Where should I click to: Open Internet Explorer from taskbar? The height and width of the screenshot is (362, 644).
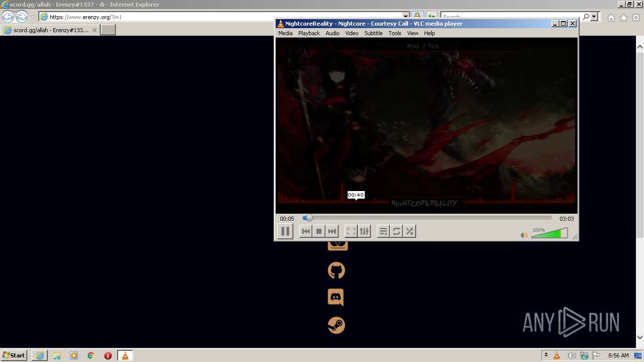[40, 355]
